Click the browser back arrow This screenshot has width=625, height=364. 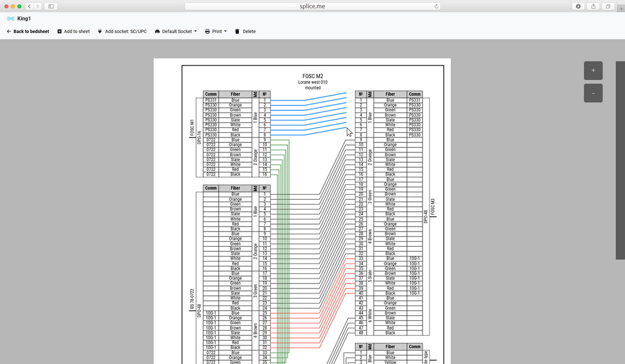(29, 6)
